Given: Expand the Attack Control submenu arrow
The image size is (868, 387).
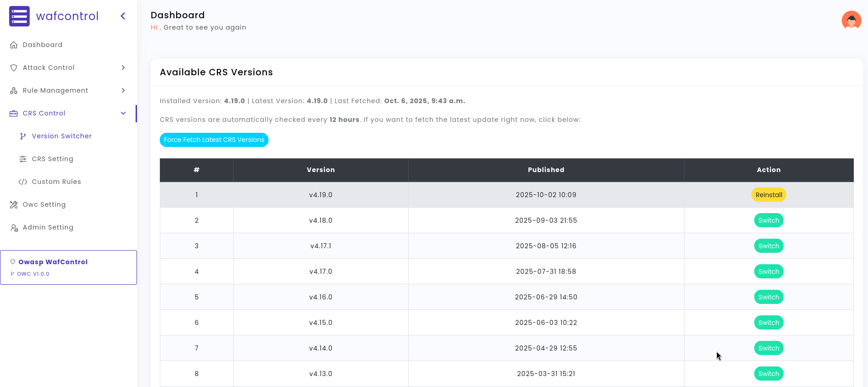Looking at the screenshot, I should (123, 68).
